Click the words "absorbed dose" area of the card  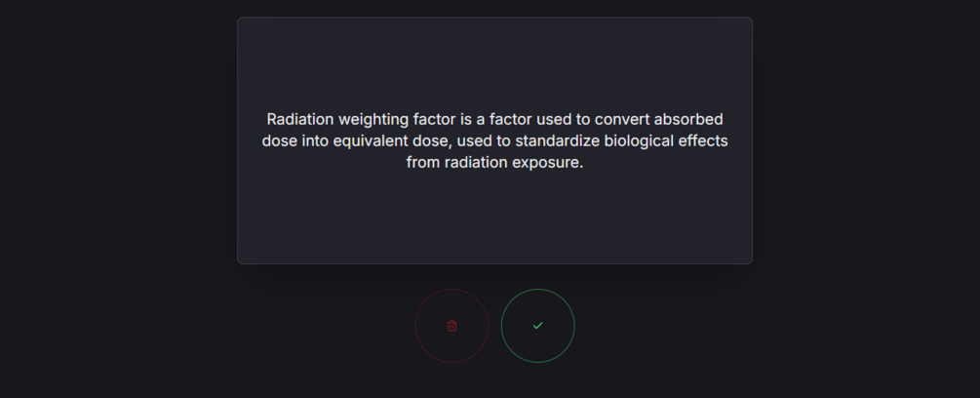click(x=687, y=119)
